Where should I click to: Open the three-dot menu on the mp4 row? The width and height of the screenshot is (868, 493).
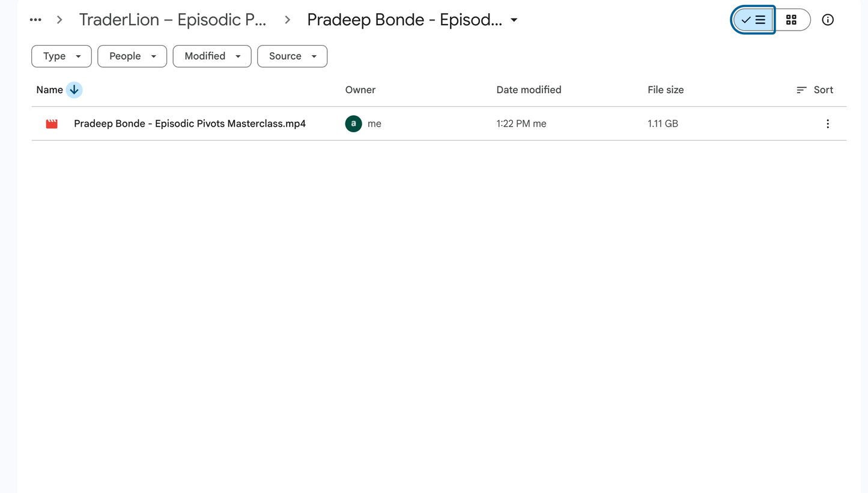828,124
